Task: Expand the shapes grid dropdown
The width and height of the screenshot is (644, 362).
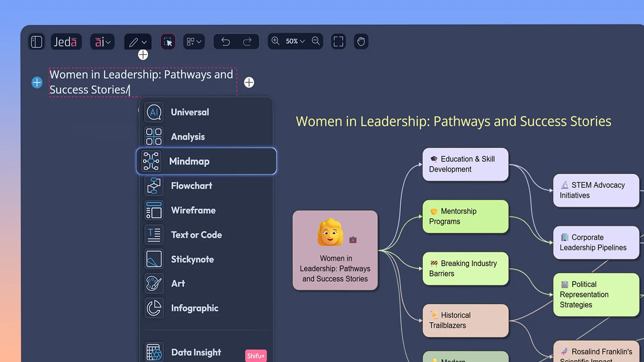Action: pos(194,42)
